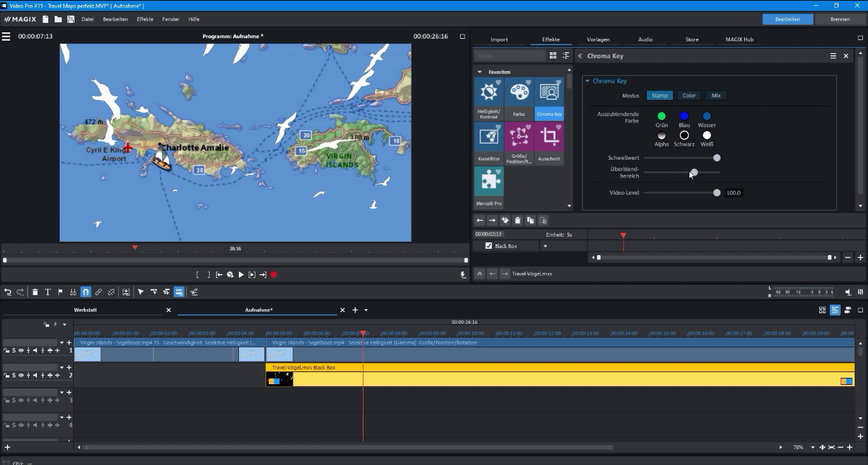This screenshot has width=868, height=465.
Task: Open the dropdown next to Black Box
Action: point(545,246)
